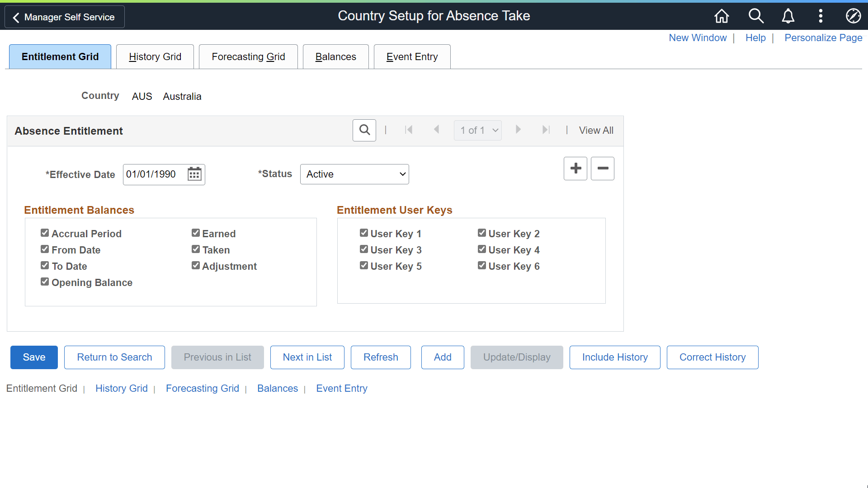Toggle the Opening Balance checkbox

coord(45,282)
